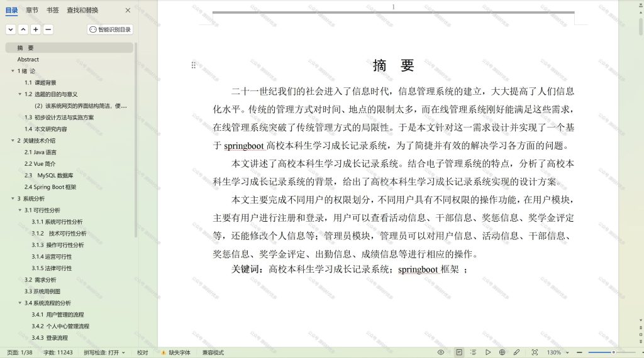Screen dimensions: 644x358
Task: Go to 1.3 初步设计方法与实施方案
Action: (59, 117)
